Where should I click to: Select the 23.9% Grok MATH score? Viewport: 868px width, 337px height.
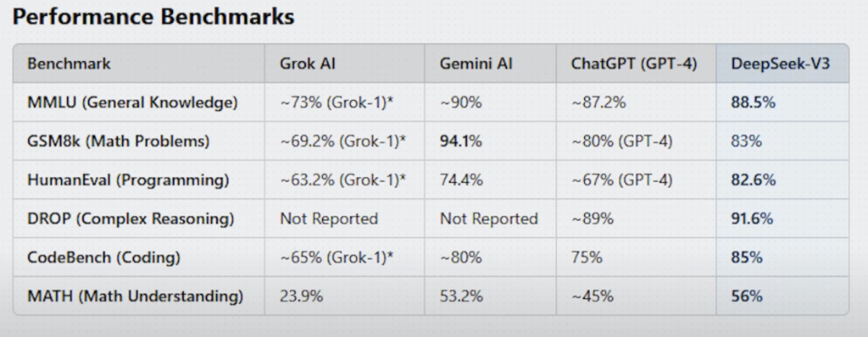pos(301,296)
